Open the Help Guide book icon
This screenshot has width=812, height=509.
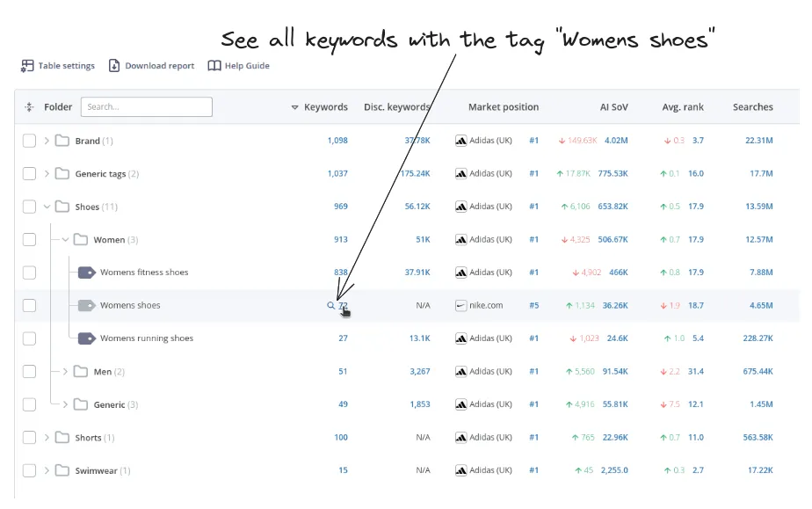tap(214, 66)
